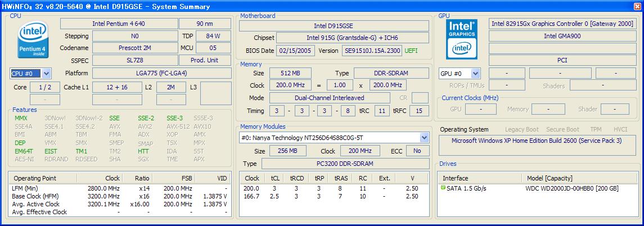644x226 pixels.
Task: Click the HTT feature label
Action: [x=143, y=151]
